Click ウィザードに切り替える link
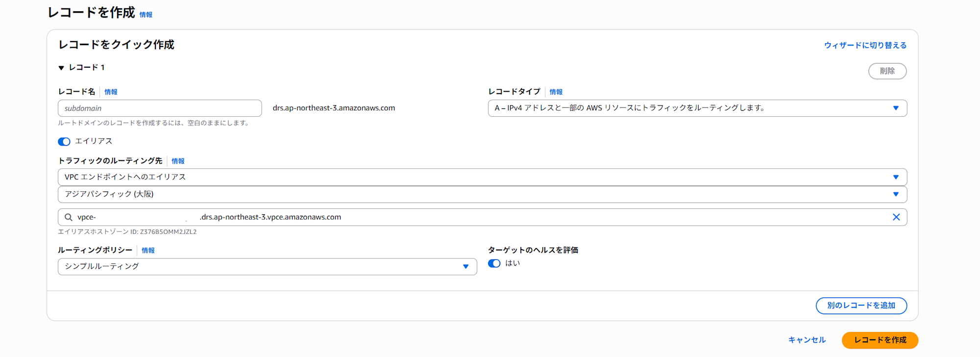Image resolution: width=980 pixels, height=357 pixels. pyautogui.click(x=865, y=45)
